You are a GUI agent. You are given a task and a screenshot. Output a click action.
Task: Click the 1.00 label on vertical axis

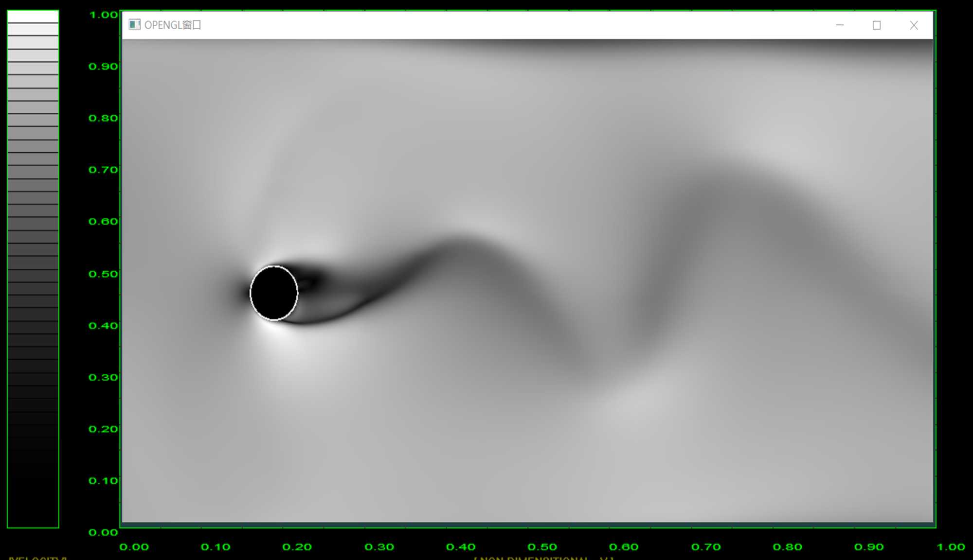click(103, 15)
